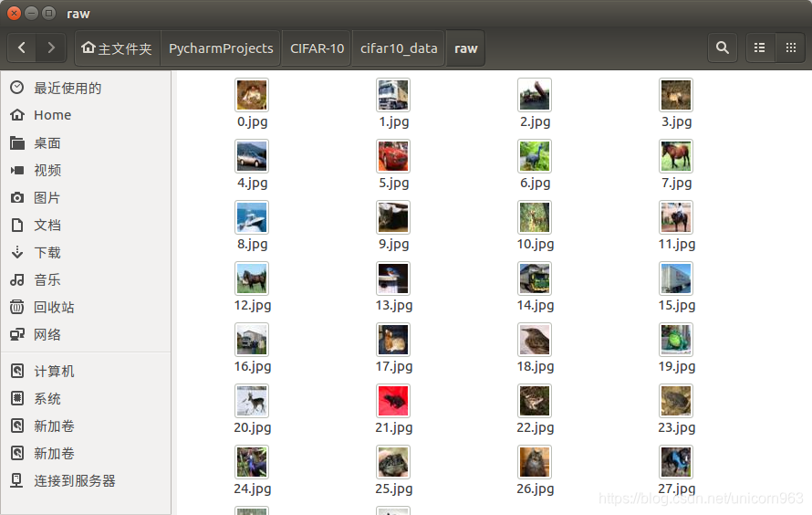Open 桌面 folder in sidebar
This screenshot has height=515, width=812.
coord(86,143)
